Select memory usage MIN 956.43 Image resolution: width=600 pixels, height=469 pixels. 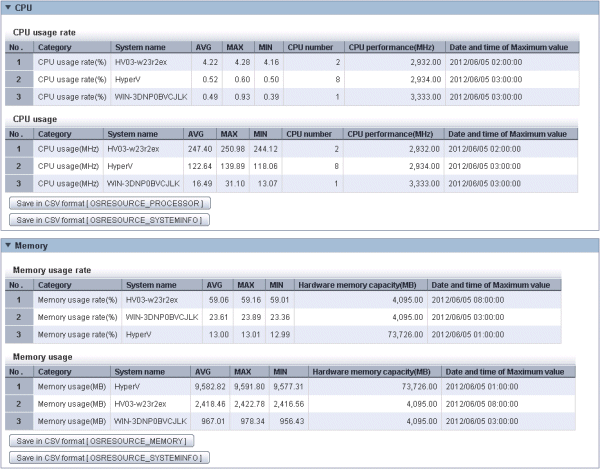coord(292,421)
